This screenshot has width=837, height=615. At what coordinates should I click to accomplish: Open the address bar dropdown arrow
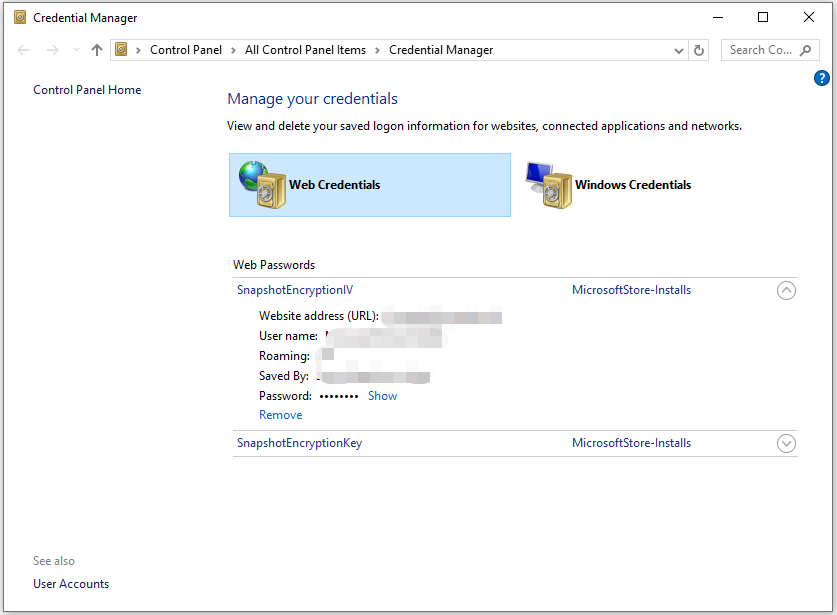tap(678, 49)
